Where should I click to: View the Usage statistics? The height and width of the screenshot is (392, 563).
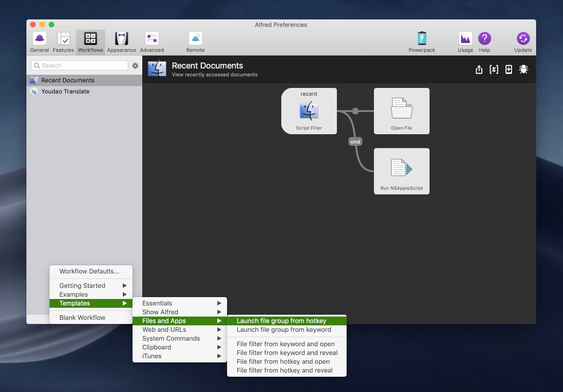tap(465, 42)
